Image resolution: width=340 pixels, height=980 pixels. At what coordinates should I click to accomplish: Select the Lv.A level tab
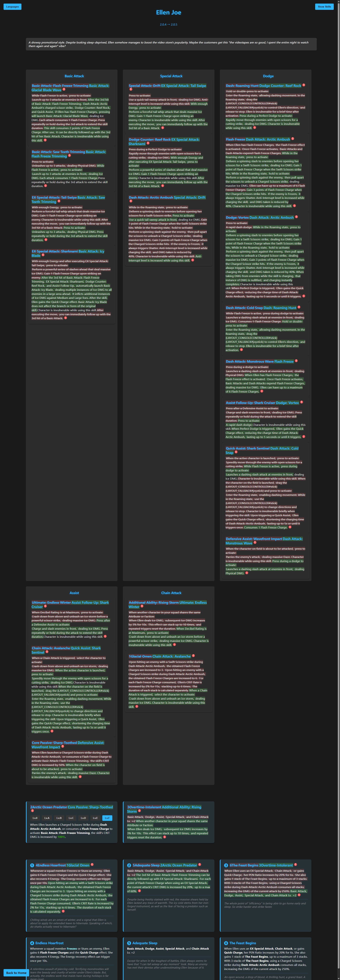tap(47, 818)
